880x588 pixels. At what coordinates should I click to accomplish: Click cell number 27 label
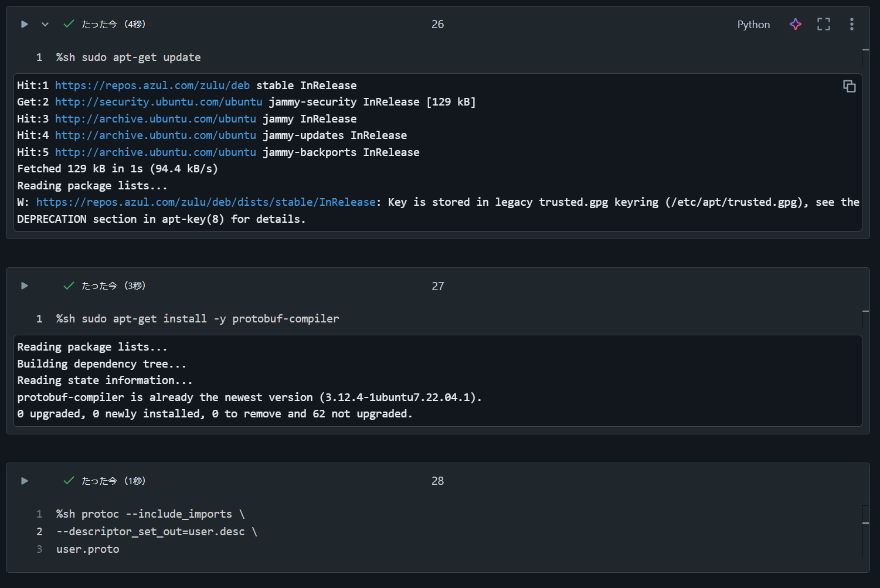click(438, 286)
